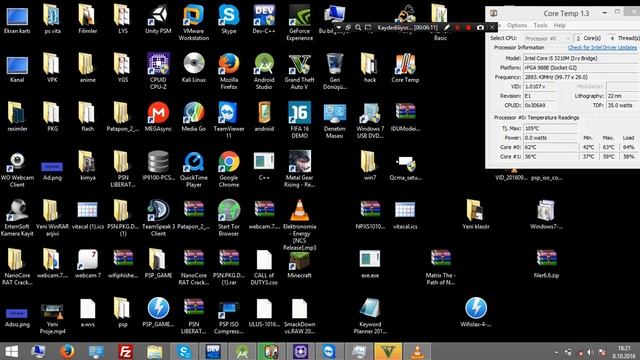Take a screenshot with the recorder camera icon
This screenshot has height=360, width=640.
pyautogui.click(x=480, y=27)
